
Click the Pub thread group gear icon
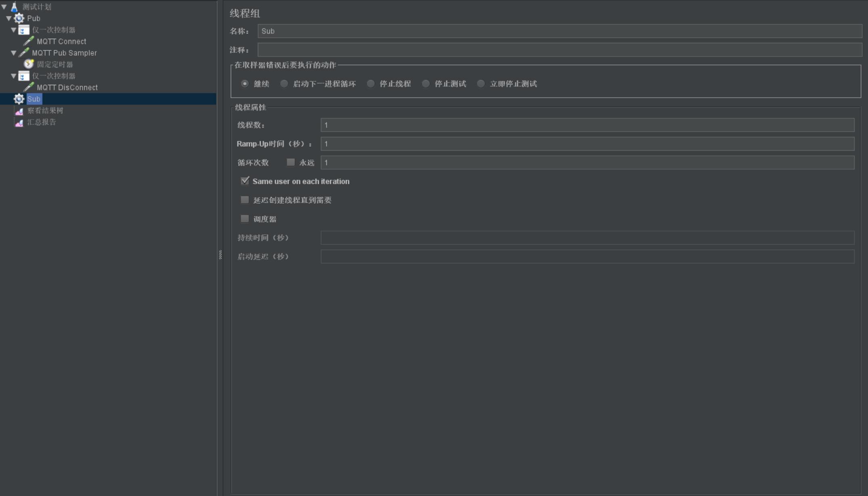tap(19, 18)
